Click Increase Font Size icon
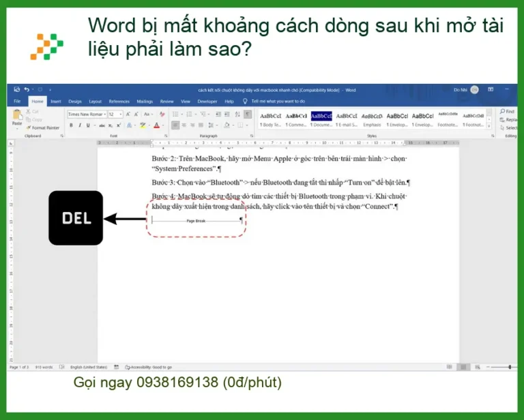The image size is (524, 420). pyautogui.click(x=128, y=114)
